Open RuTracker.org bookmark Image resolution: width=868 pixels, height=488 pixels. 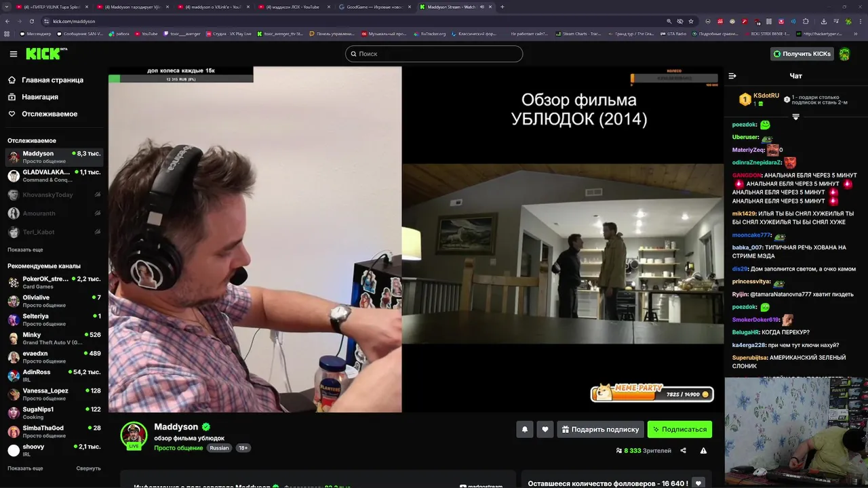coord(430,33)
